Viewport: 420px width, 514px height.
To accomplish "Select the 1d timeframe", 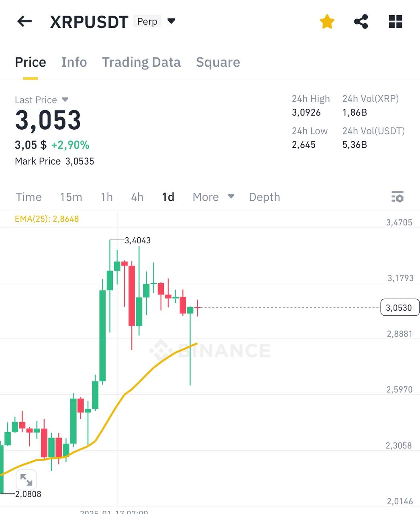I will point(168,197).
